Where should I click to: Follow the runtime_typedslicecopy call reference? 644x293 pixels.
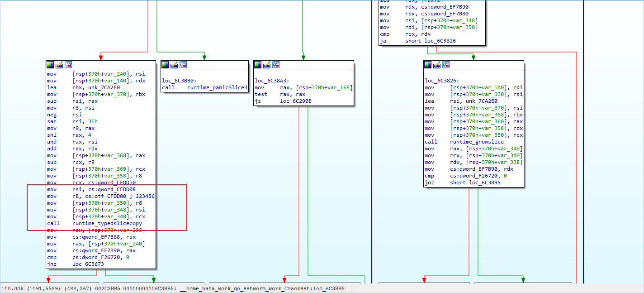pyautogui.click(x=107, y=223)
